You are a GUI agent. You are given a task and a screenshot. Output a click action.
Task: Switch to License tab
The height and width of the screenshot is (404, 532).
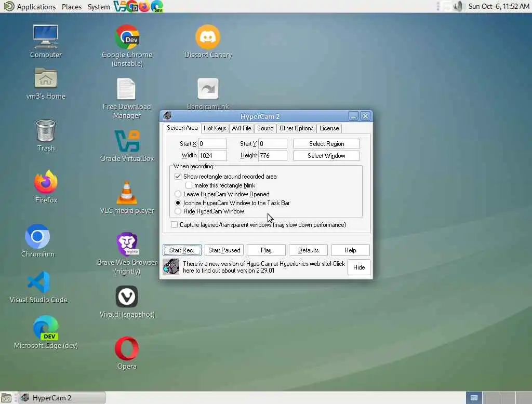(x=329, y=128)
